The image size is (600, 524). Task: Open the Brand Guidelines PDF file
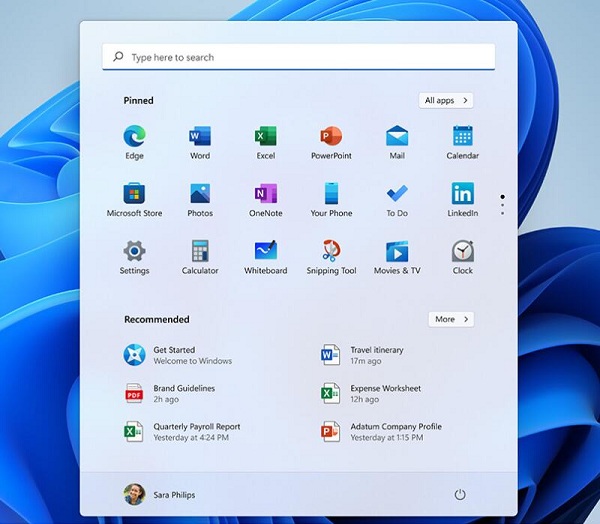tap(169, 393)
